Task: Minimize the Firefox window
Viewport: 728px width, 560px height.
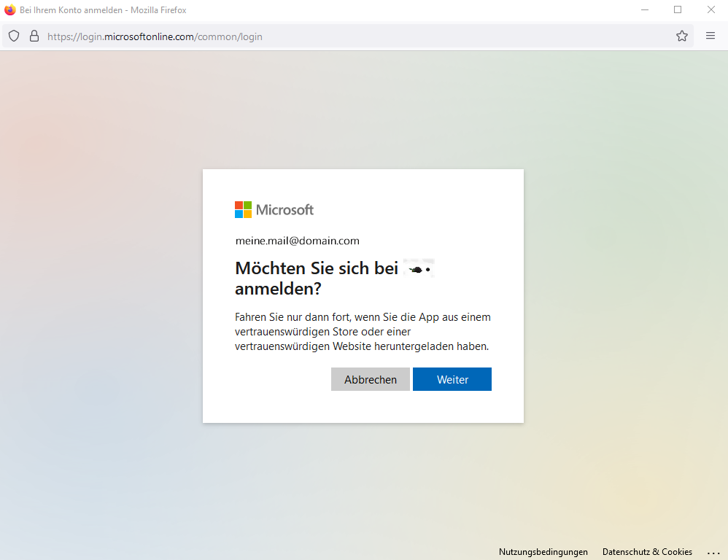Action: (x=645, y=9)
